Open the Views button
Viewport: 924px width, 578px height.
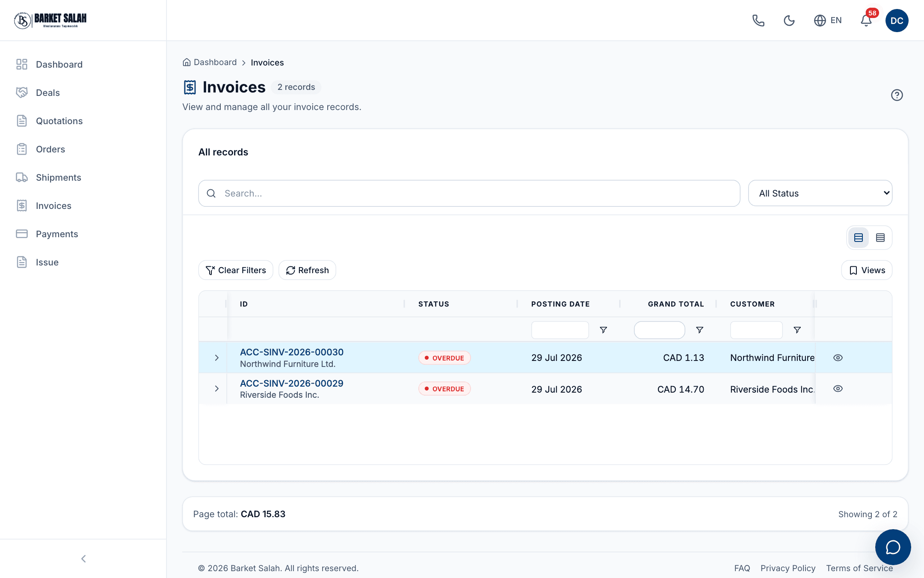pyautogui.click(x=867, y=270)
